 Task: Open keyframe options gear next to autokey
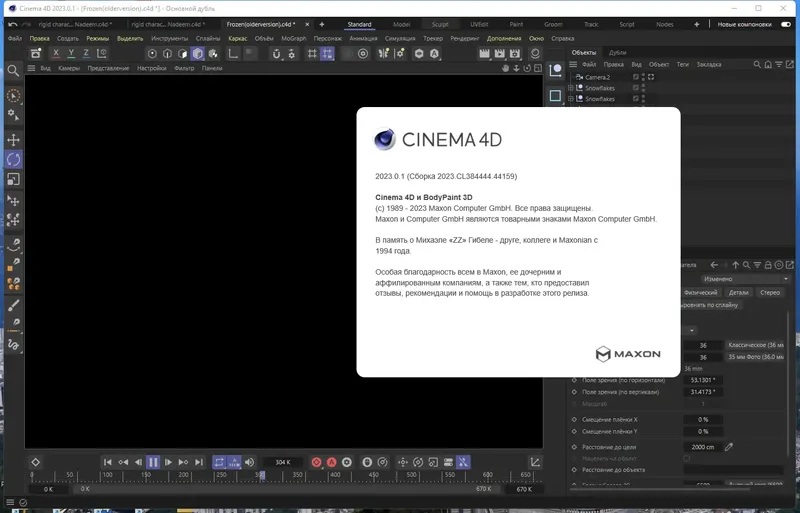(347, 462)
